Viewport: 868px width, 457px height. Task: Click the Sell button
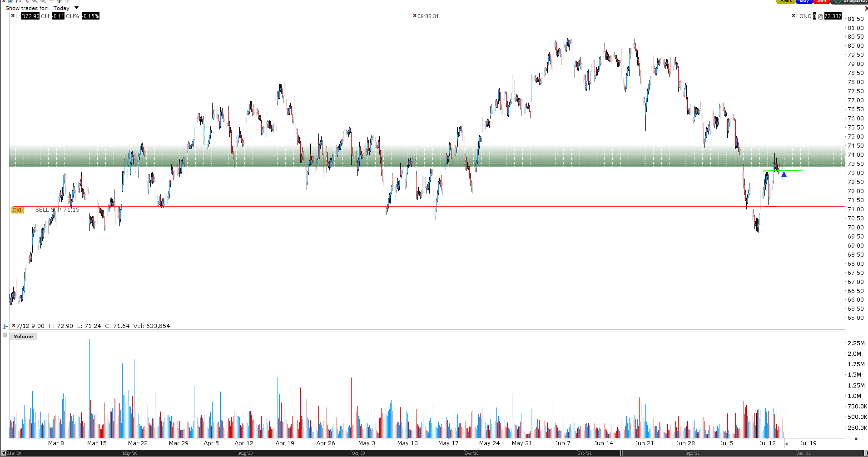click(822, 1)
